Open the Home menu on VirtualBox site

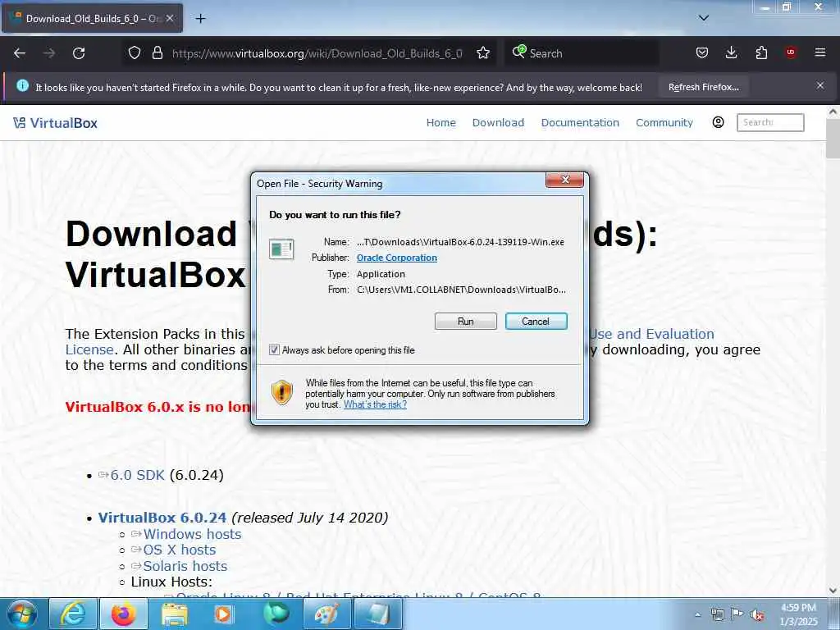[441, 123]
